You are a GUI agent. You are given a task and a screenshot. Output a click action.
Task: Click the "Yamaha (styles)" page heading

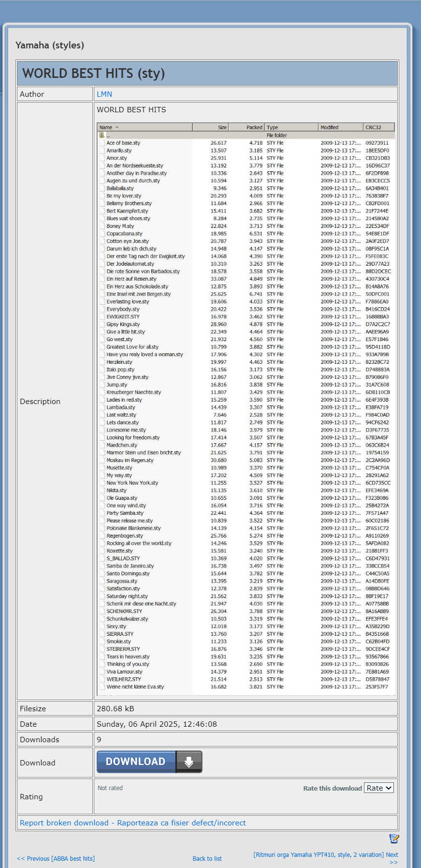tap(50, 45)
